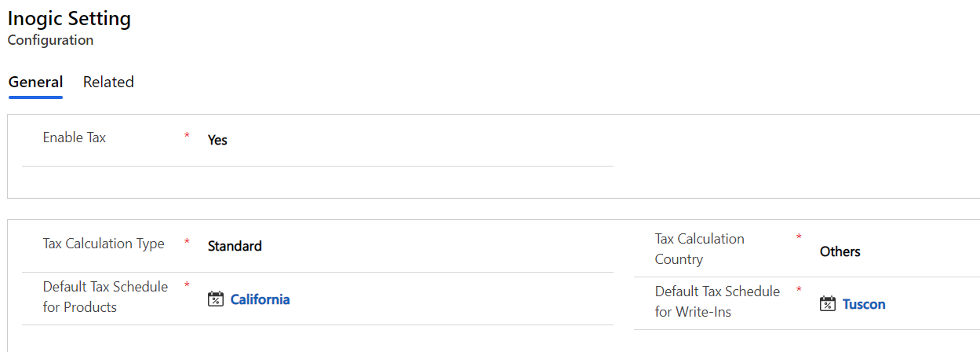
Task: Click the Tax Calculation Type label
Action: point(104,244)
